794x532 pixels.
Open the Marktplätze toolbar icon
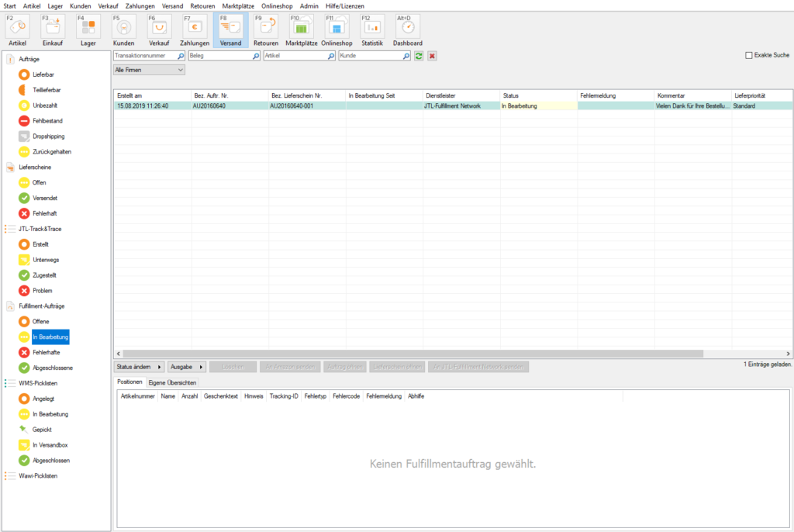coord(302,30)
